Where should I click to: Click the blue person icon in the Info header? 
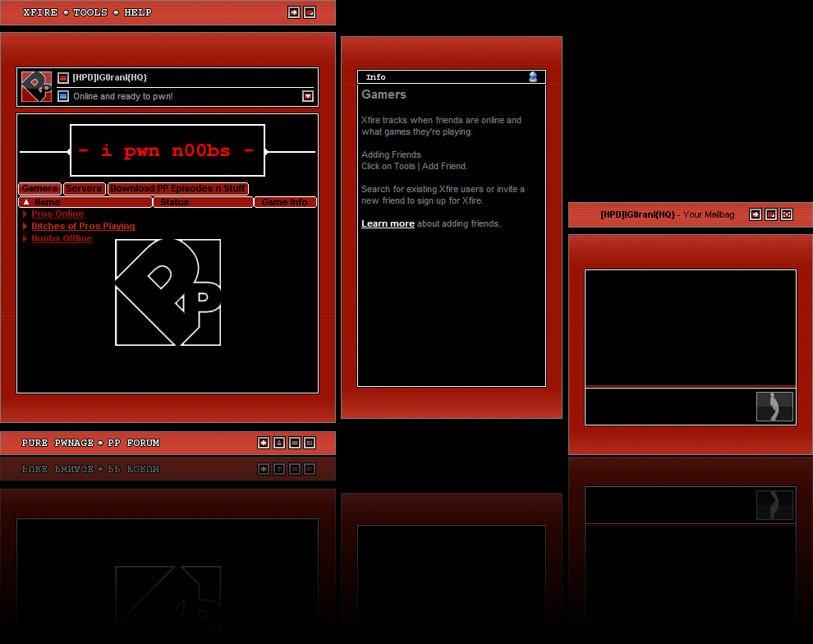pyautogui.click(x=533, y=76)
